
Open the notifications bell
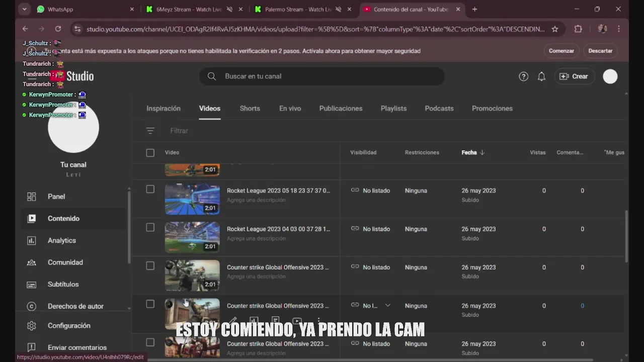pyautogui.click(x=541, y=76)
